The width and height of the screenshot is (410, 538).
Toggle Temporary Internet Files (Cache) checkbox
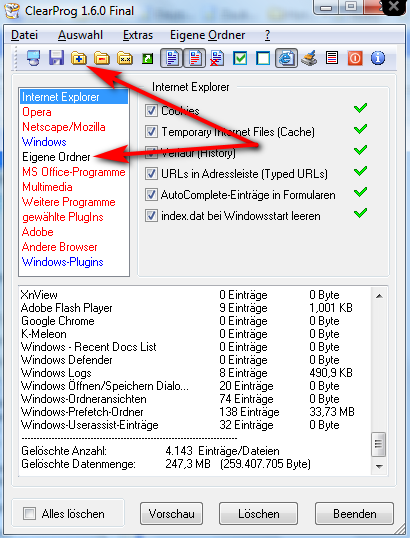click(151, 131)
